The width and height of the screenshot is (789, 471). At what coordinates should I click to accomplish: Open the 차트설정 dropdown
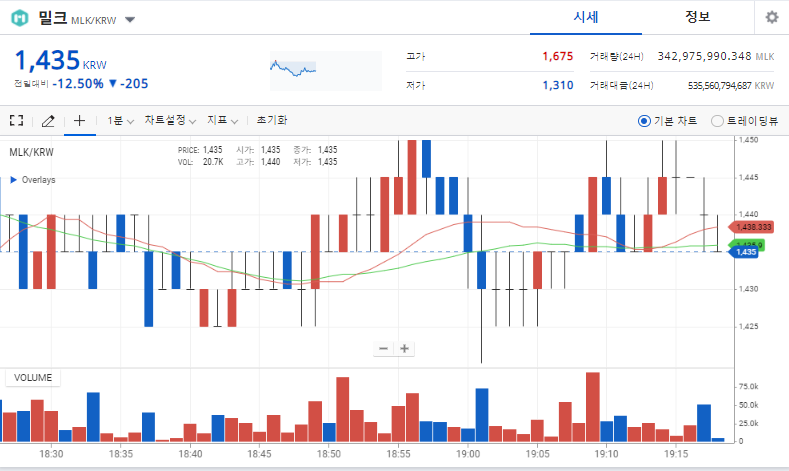(170, 121)
